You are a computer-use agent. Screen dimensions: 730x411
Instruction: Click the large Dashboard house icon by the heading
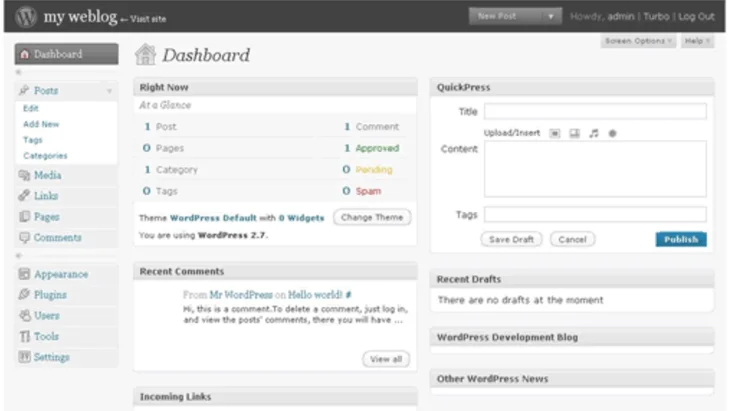pyautogui.click(x=145, y=54)
